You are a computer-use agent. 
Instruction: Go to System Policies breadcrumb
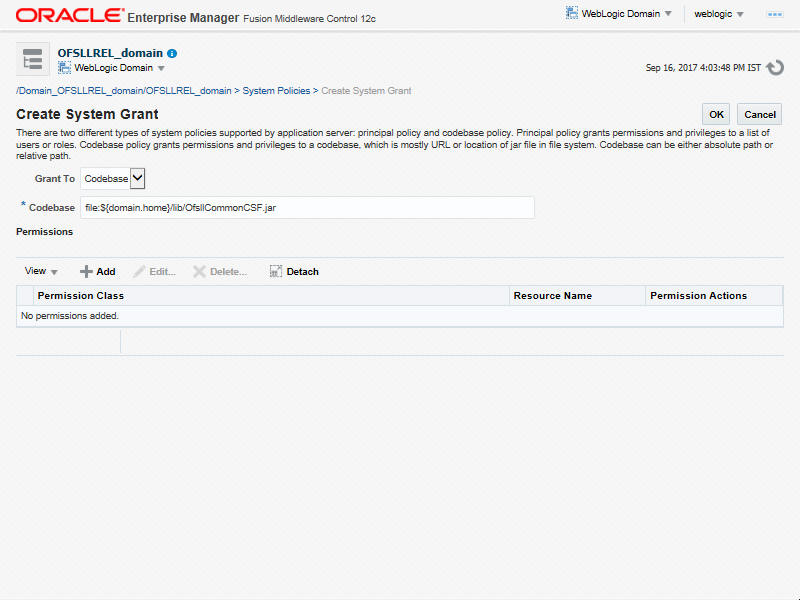[276, 91]
